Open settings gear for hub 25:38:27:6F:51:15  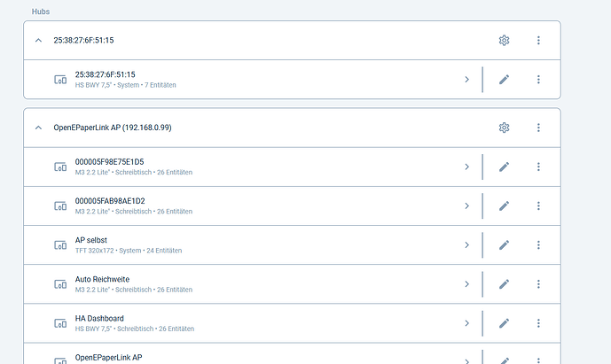point(504,40)
